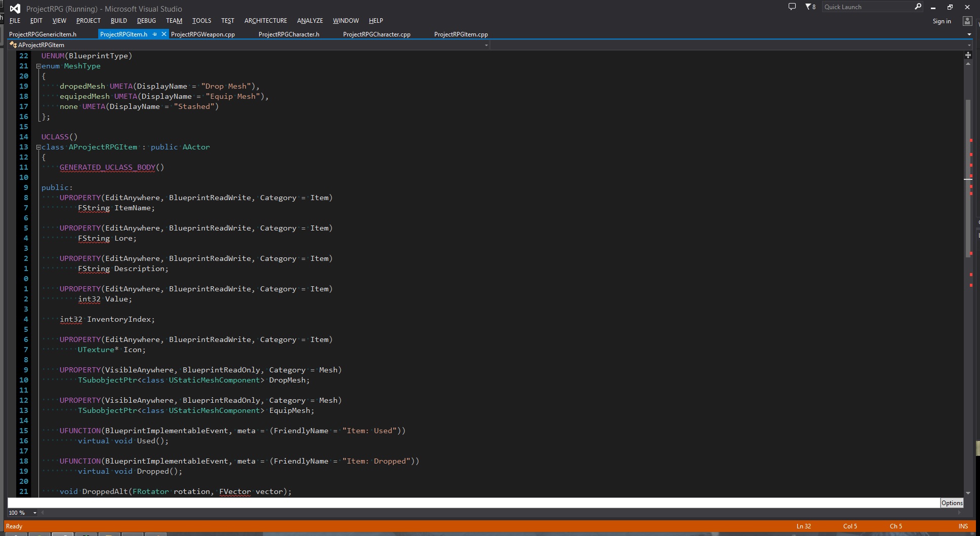Screen dimensions: 980x536
Task: Toggle pin on ProjectRPGItem.h tab
Action: (154, 34)
